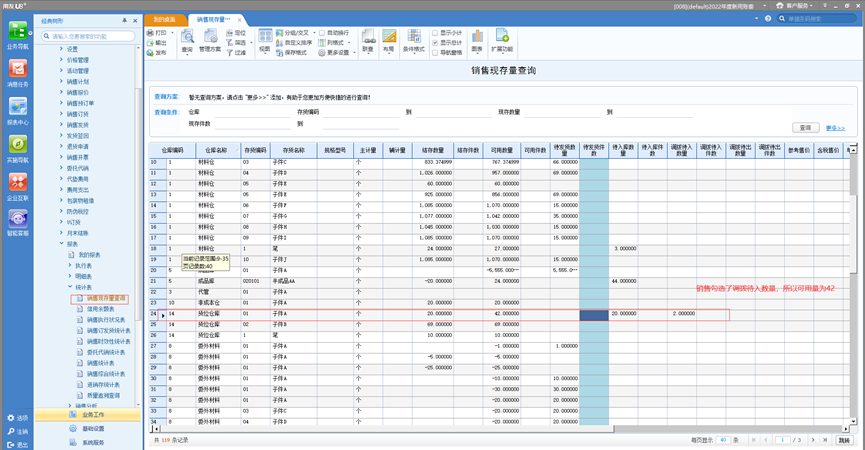Click the 图表 chart icon
Image resolution: width=865 pixels, height=450 pixels.
[x=477, y=38]
